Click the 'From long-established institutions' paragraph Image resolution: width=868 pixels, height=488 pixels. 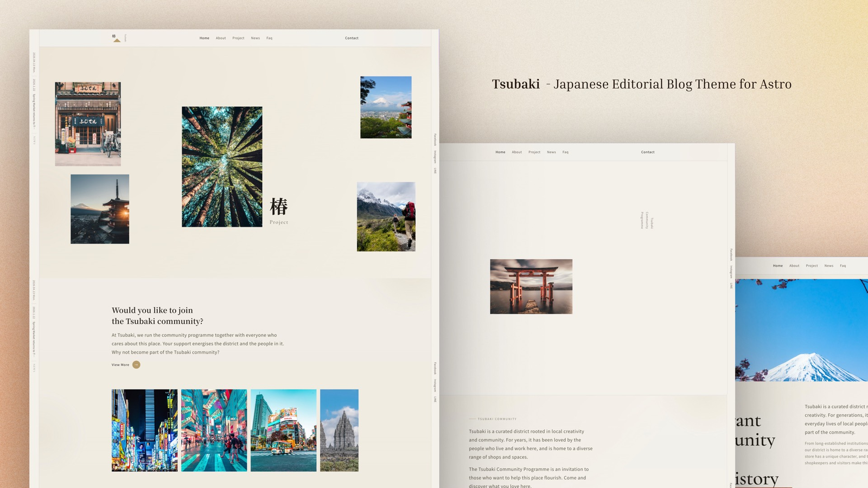click(836, 453)
